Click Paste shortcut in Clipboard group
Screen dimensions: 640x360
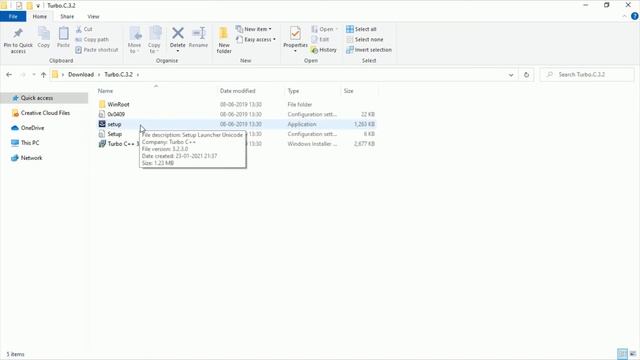97,50
